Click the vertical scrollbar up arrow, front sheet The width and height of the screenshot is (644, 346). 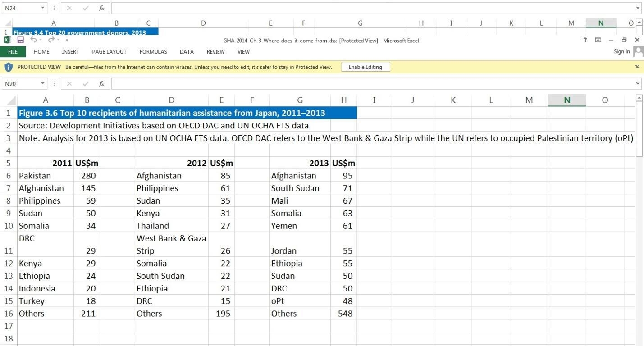click(639, 98)
